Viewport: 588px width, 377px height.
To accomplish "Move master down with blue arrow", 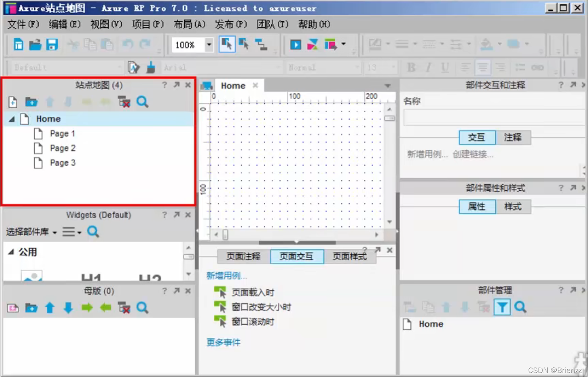I will coord(68,308).
